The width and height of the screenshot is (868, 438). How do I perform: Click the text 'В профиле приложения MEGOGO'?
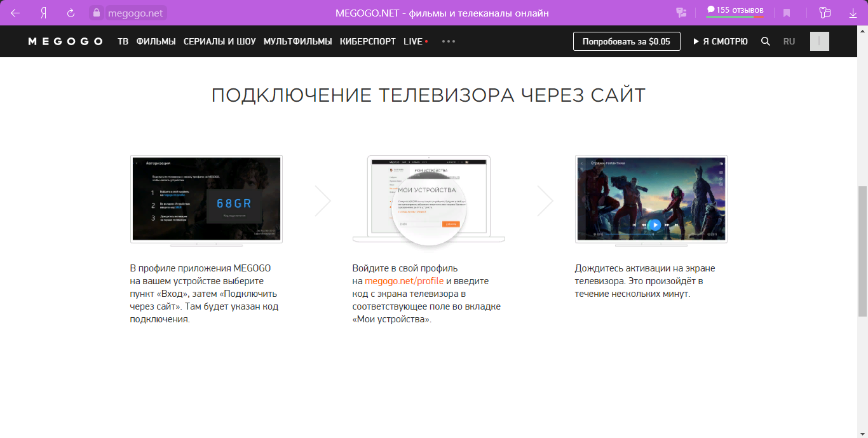point(200,268)
